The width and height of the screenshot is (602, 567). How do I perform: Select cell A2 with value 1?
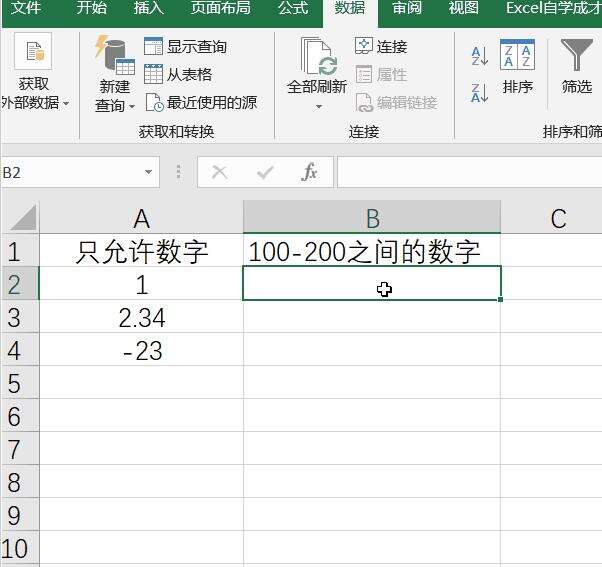coord(141,284)
